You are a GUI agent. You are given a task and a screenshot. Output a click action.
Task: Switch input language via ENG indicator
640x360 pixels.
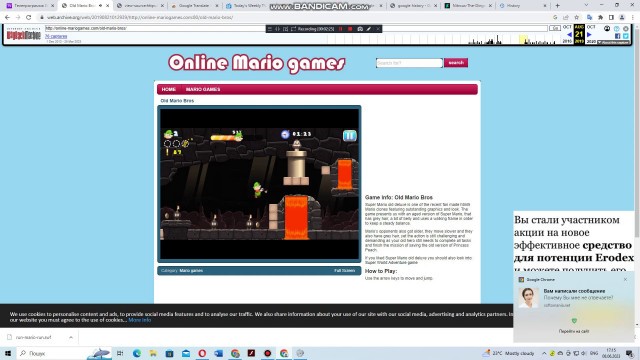tap(594, 353)
